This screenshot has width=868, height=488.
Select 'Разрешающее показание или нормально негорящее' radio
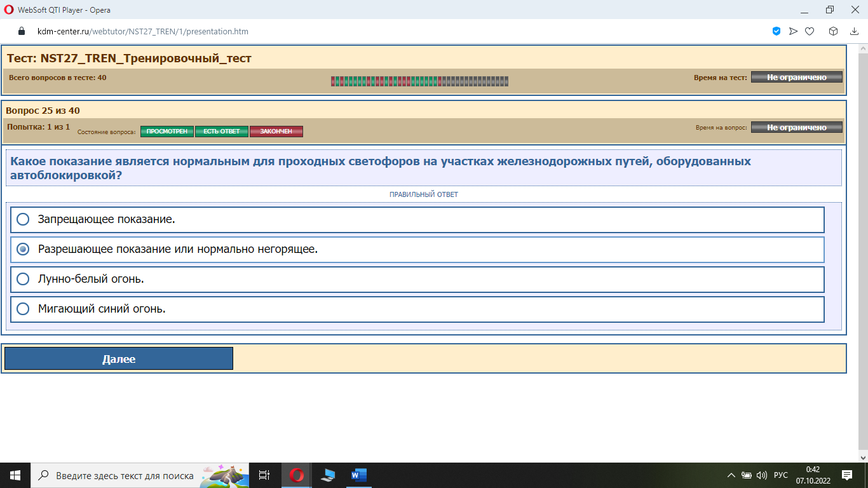click(23, 249)
